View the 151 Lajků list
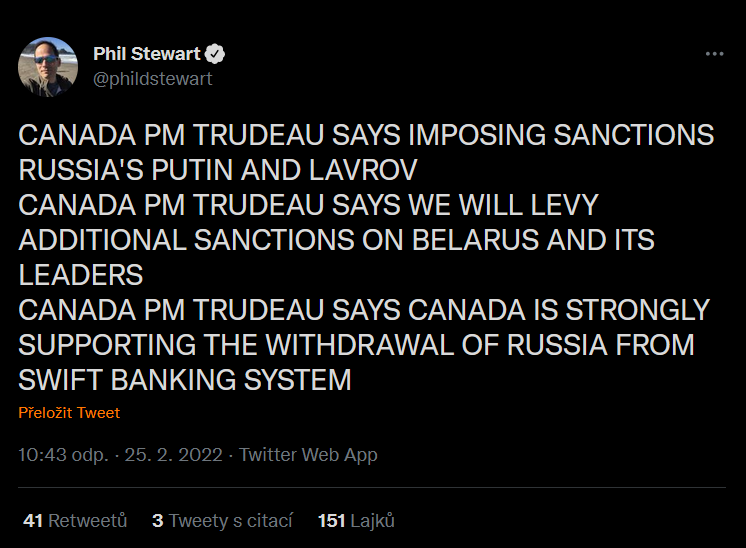Viewport: 746px width, 548px height. point(356,521)
